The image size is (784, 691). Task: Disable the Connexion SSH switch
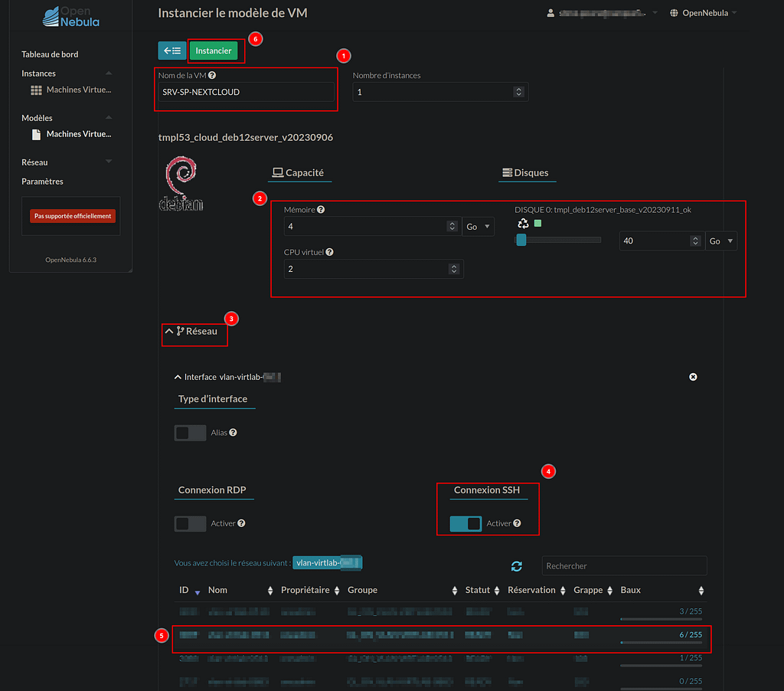point(465,523)
